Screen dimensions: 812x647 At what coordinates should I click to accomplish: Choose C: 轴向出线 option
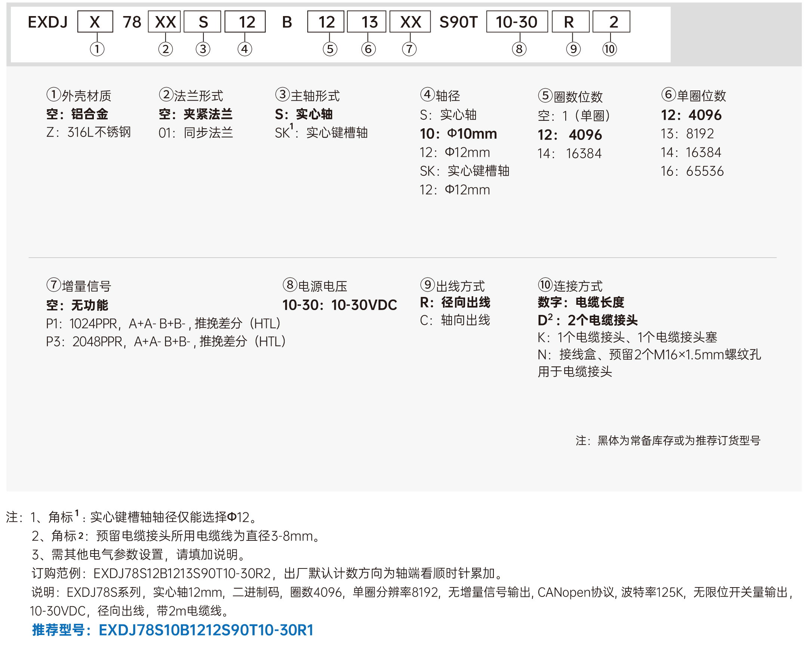pyautogui.click(x=455, y=320)
